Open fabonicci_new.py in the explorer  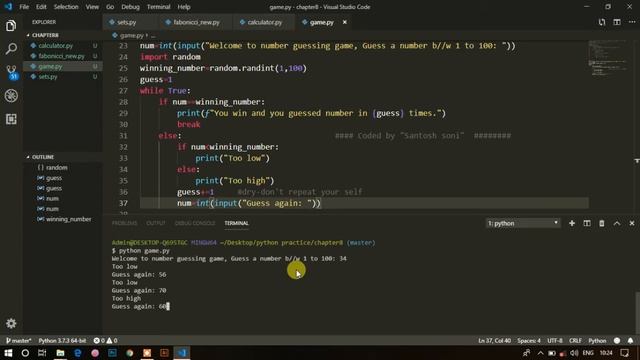61,56
